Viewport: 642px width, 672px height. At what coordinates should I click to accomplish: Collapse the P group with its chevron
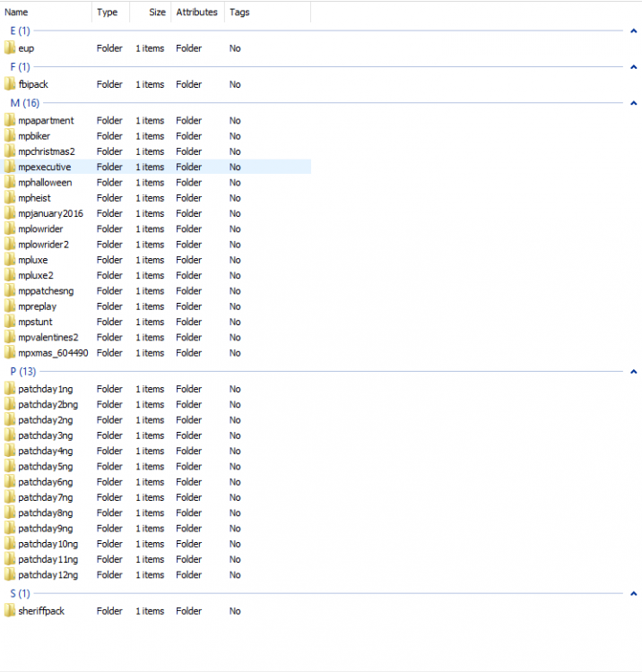click(633, 372)
